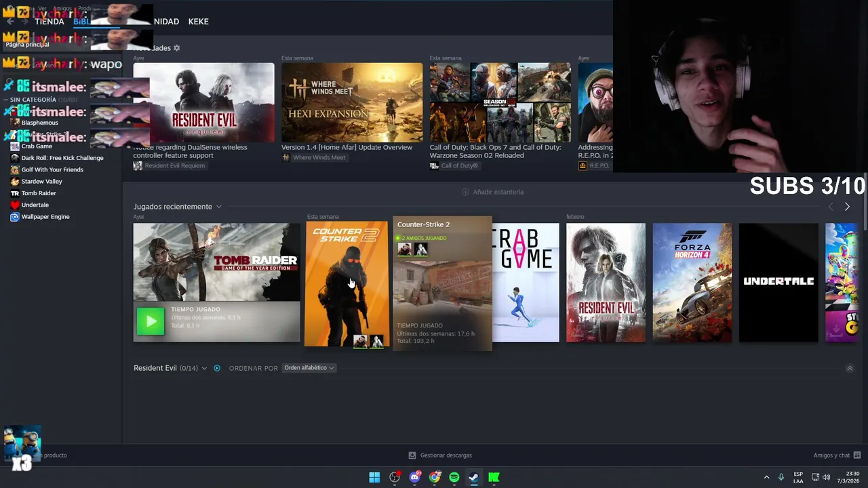Viewport: 868px width, 488px height.
Task: Click Gestionar descargas link
Action: pos(446,455)
